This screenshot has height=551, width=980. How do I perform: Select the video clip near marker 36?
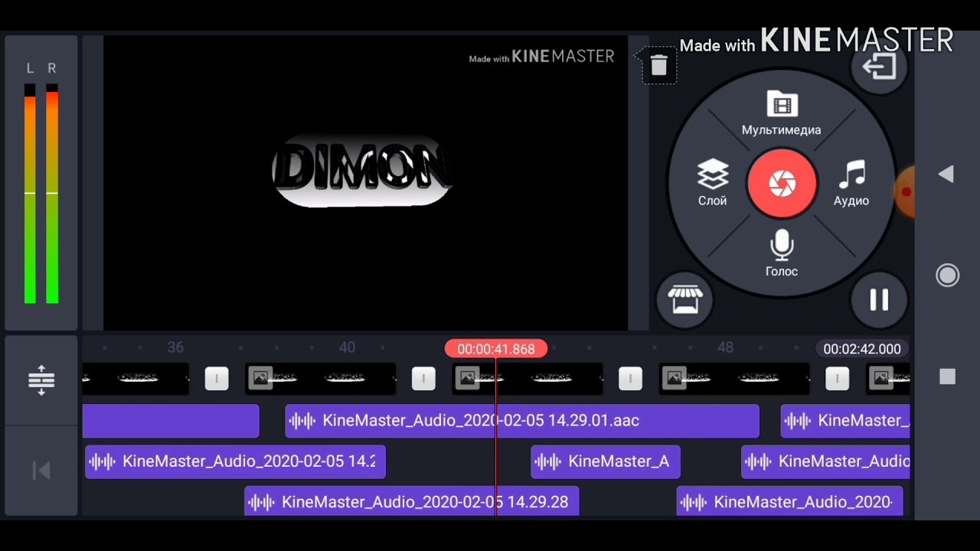point(136,378)
